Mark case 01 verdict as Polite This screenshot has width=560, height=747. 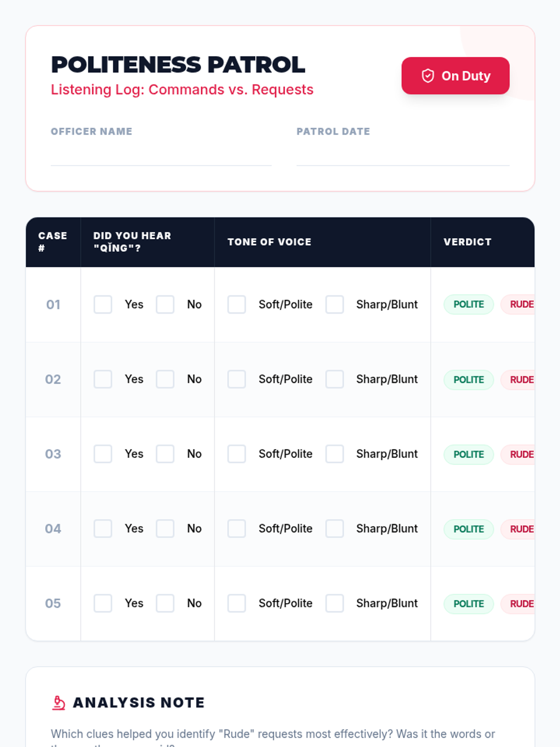click(x=469, y=304)
